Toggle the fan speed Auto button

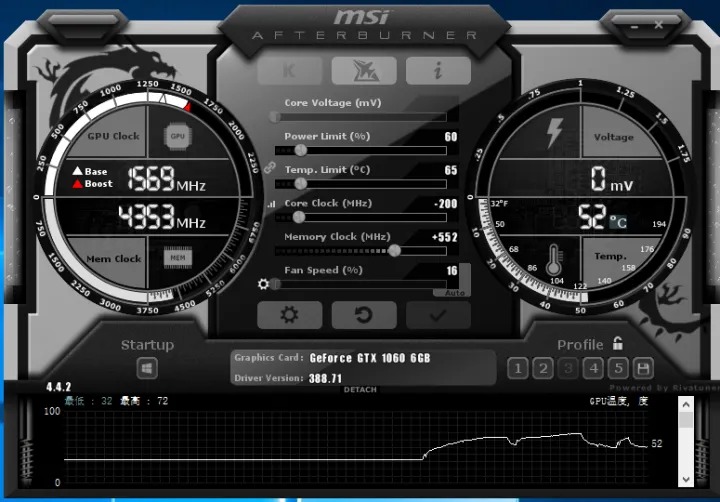(x=455, y=293)
